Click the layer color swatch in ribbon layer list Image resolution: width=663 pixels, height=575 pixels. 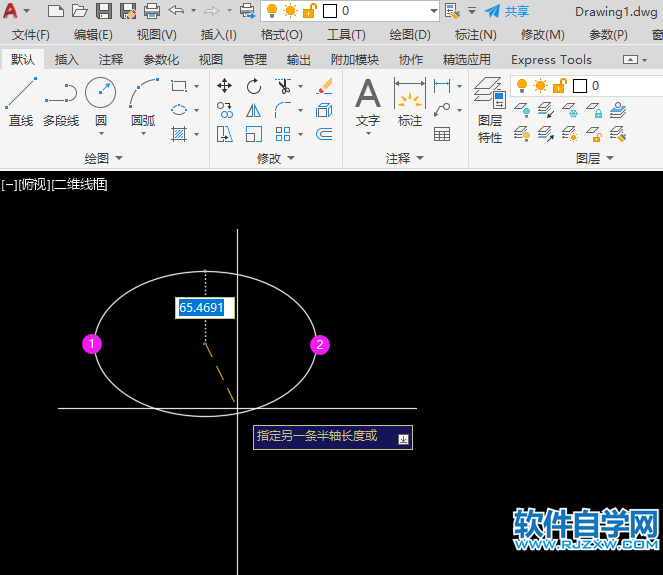point(579,86)
